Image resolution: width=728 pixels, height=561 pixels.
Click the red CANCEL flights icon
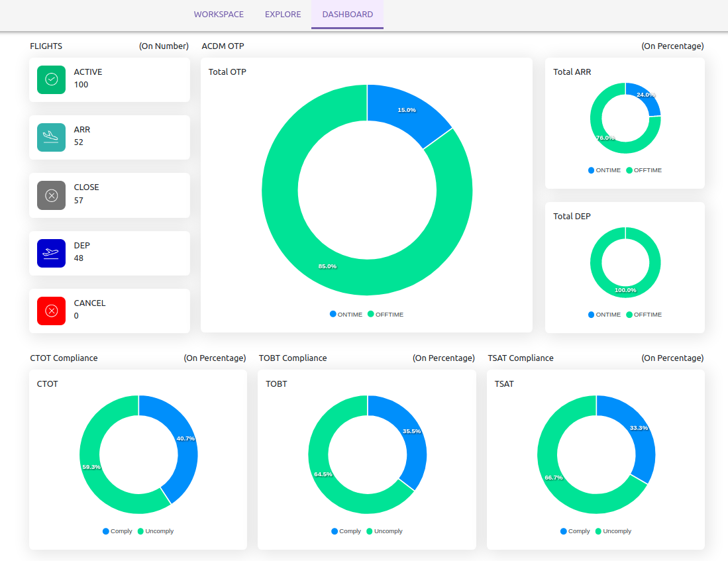tap(51, 310)
